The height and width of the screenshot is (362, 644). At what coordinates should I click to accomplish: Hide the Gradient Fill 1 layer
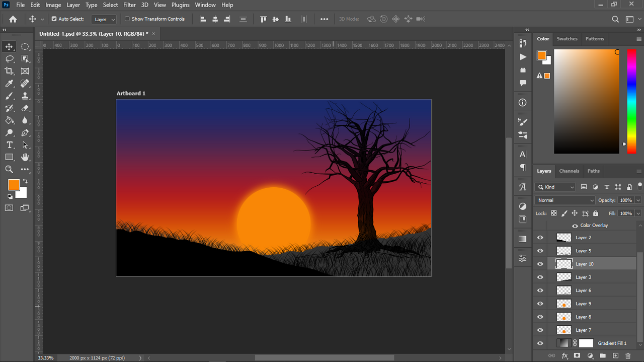pos(540,343)
